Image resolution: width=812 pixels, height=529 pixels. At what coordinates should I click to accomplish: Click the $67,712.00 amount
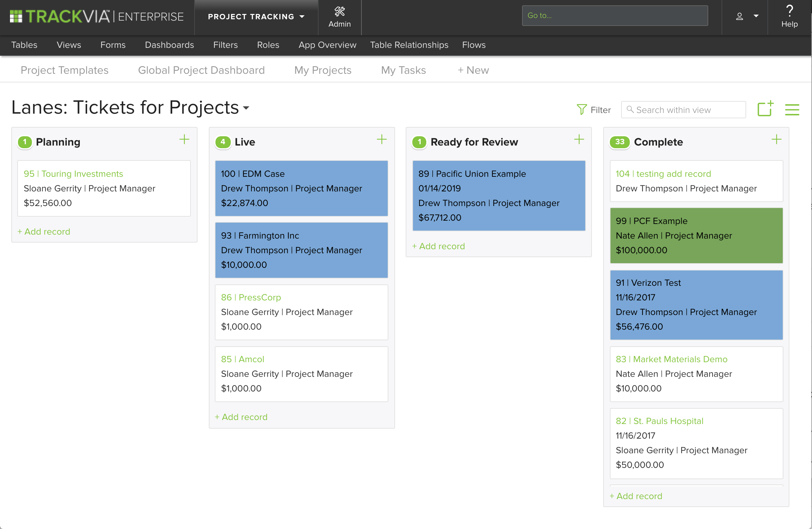tap(440, 217)
